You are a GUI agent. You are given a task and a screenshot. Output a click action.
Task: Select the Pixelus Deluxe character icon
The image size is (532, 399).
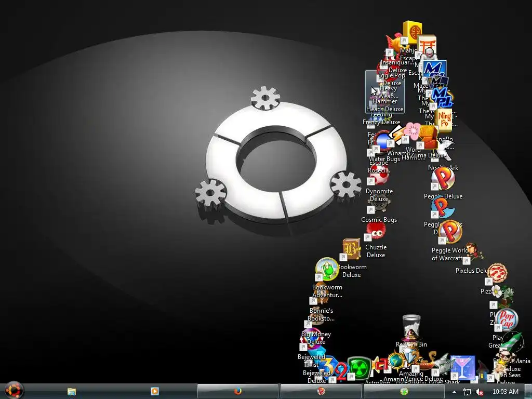point(474,252)
